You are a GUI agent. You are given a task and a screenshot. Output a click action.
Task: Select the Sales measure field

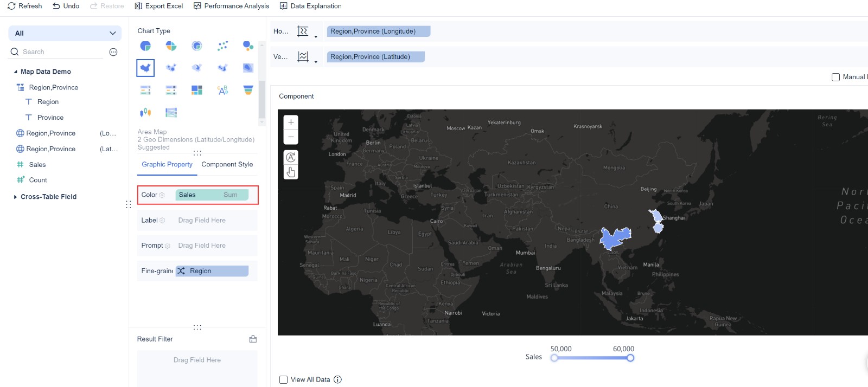pyautogui.click(x=37, y=165)
